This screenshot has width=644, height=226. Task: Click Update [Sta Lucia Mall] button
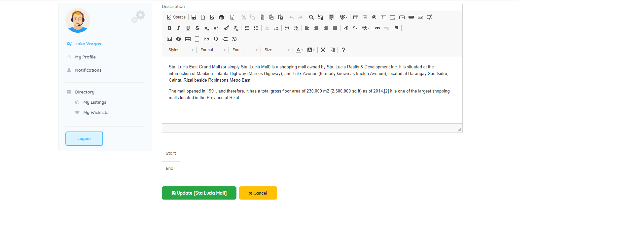point(199,193)
